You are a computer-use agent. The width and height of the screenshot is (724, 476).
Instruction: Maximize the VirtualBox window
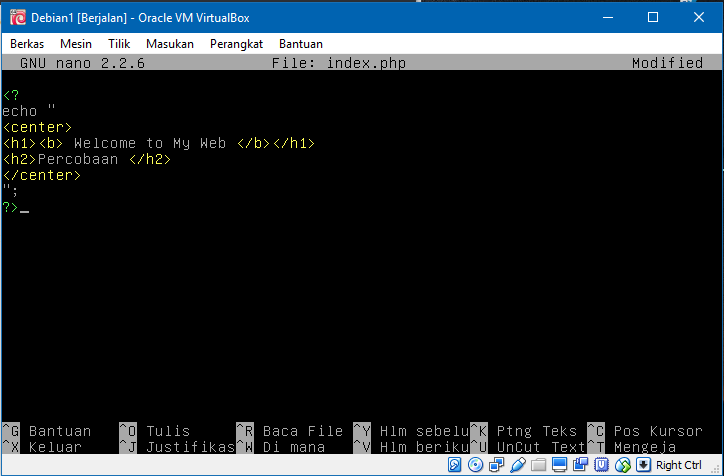point(653,18)
